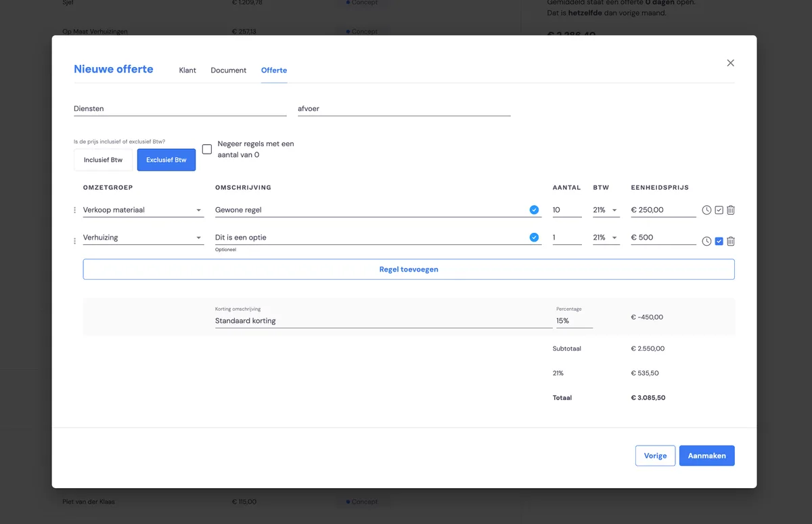Open the Btw 21% dropdown for Gewone regel

click(x=606, y=210)
